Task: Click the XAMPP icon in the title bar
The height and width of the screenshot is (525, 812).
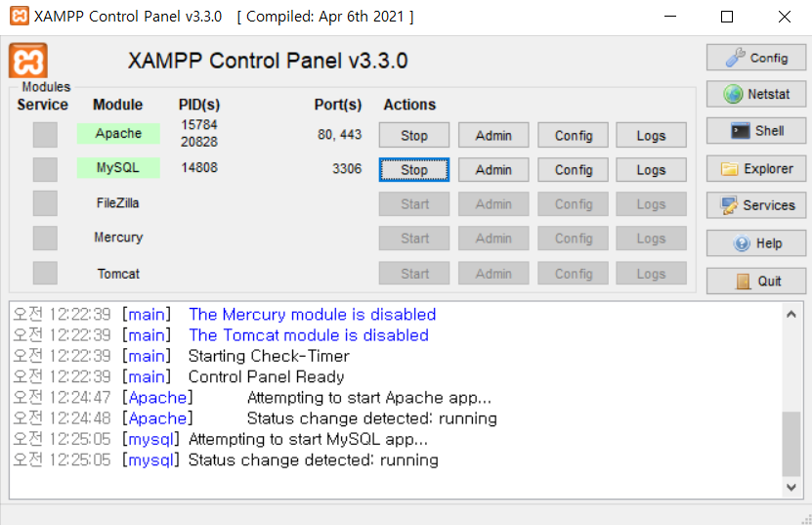Action: click(x=20, y=16)
